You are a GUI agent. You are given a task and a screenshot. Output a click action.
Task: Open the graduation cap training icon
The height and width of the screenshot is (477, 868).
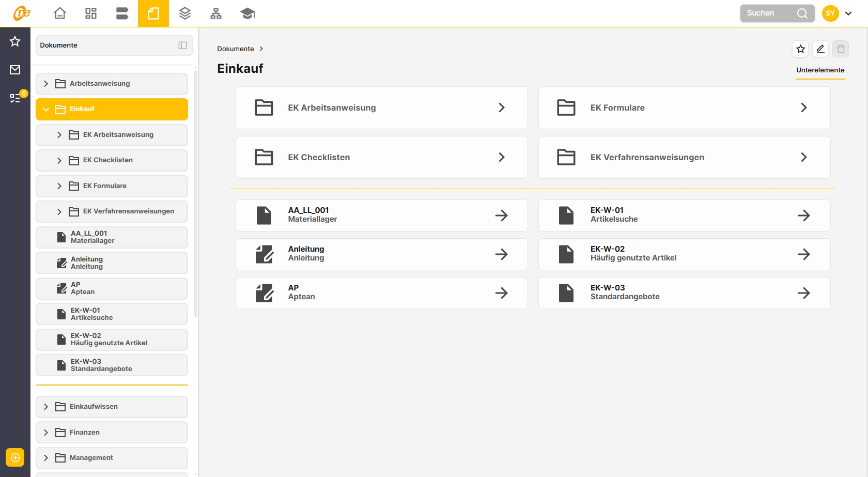pos(247,13)
